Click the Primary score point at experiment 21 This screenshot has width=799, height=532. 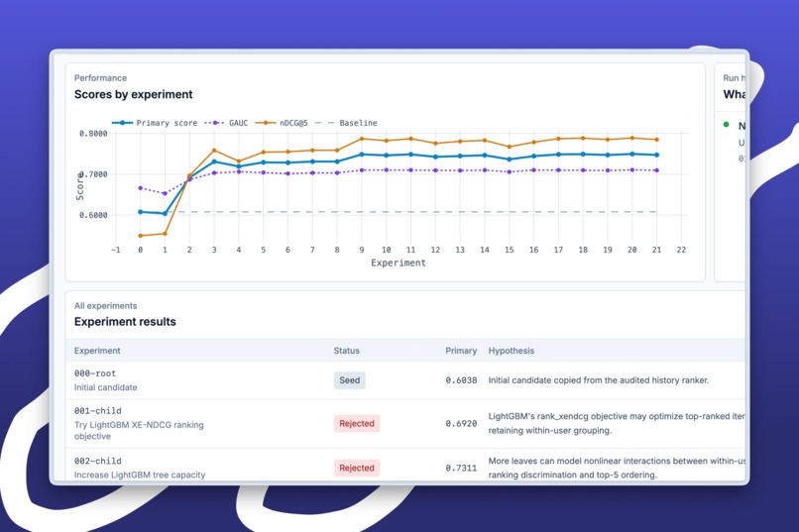pos(657,155)
